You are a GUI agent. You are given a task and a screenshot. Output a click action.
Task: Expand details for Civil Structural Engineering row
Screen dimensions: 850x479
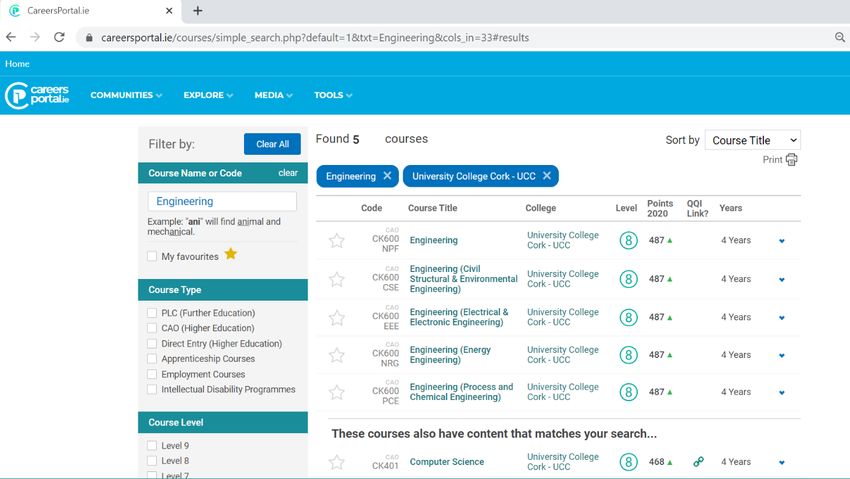coord(782,280)
